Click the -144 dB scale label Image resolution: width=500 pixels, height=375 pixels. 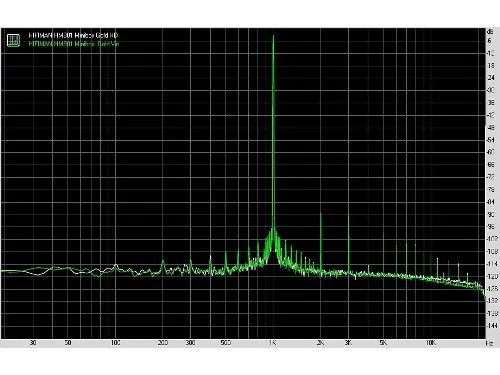(x=492, y=325)
